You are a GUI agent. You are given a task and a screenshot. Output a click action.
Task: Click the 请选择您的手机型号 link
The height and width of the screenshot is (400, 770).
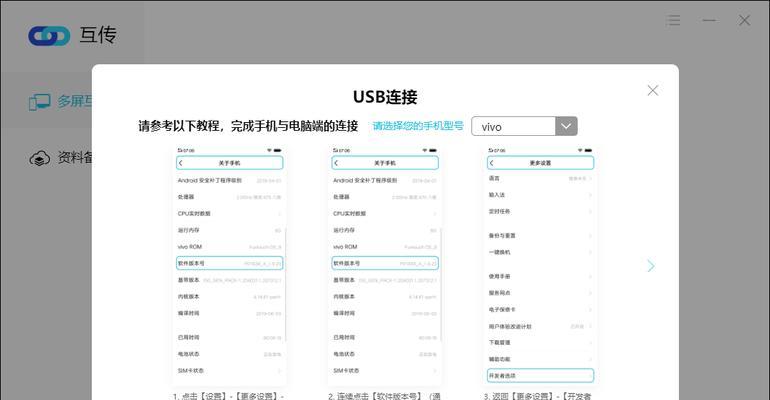(418, 126)
